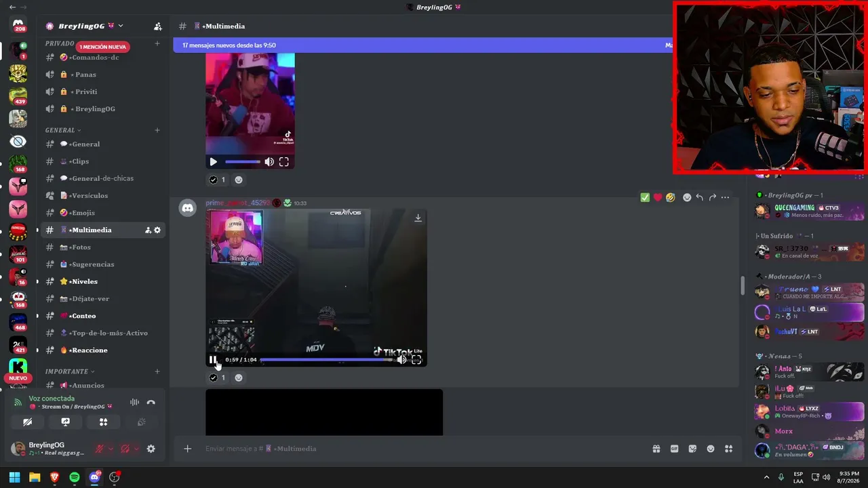Image resolution: width=868 pixels, height=488 pixels.
Task: Start an activity from voice panel
Action: pos(103,422)
